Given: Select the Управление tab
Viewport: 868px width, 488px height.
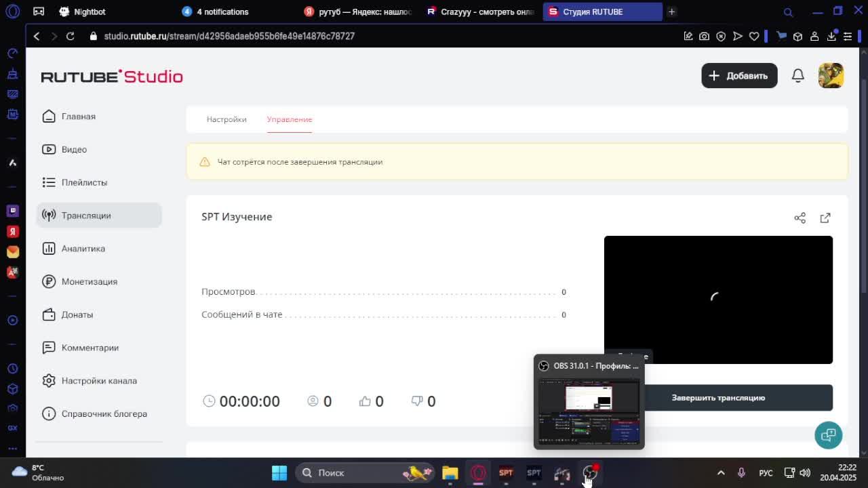Looking at the screenshot, I should click(290, 119).
